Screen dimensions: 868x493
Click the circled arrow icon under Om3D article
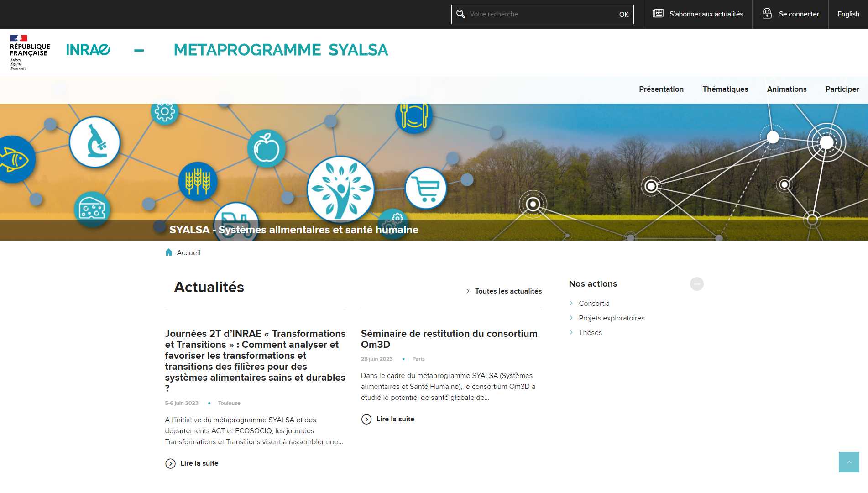tap(366, 420)
